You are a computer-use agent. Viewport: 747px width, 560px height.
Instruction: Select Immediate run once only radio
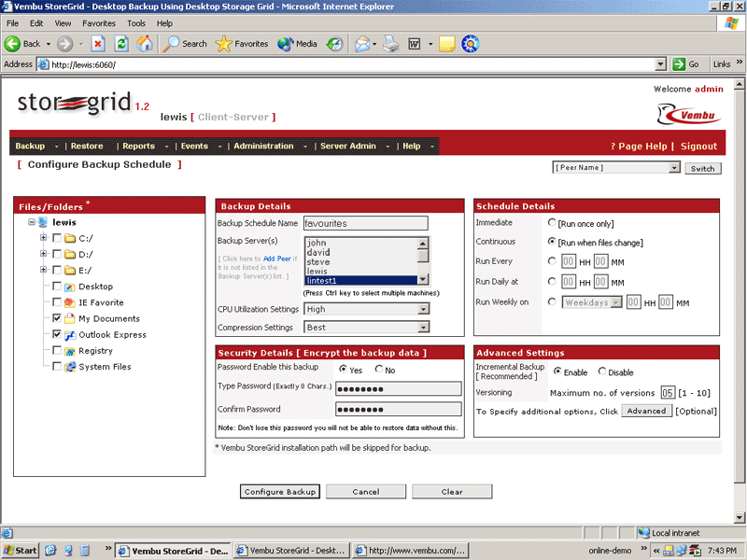coord(552,222)
